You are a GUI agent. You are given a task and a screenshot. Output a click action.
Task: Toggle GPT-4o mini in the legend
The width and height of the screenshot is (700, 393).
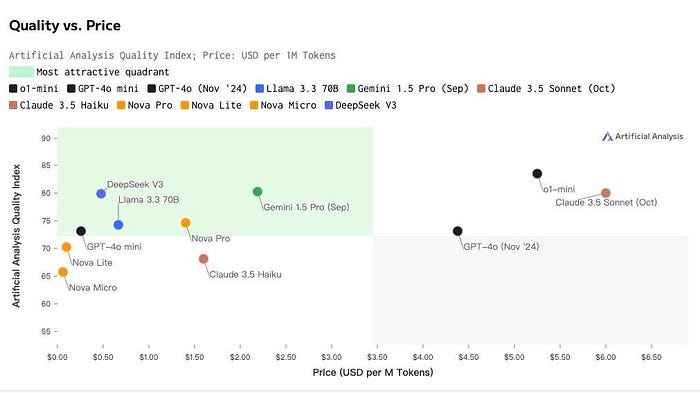click(x=103, y=88)
